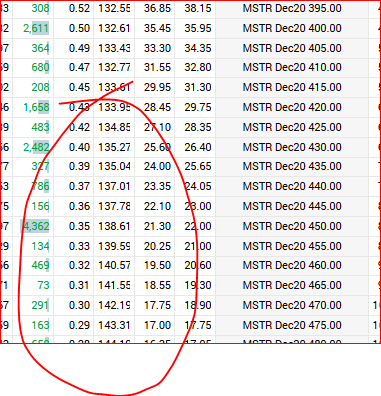Select the volume cell showing 680
This screenshot has height=396, width=381.
coord(40,67)
